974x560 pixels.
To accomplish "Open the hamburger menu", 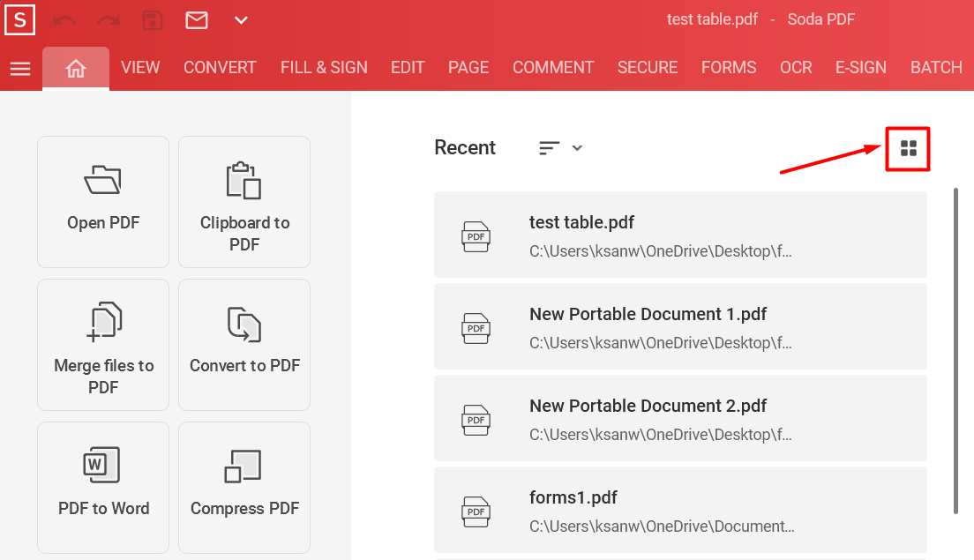I will point(20,68).
